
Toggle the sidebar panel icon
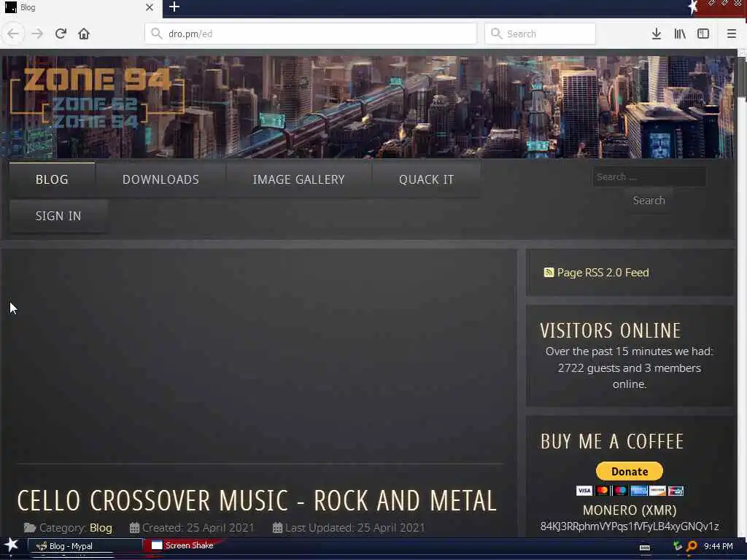pos(703,34)
